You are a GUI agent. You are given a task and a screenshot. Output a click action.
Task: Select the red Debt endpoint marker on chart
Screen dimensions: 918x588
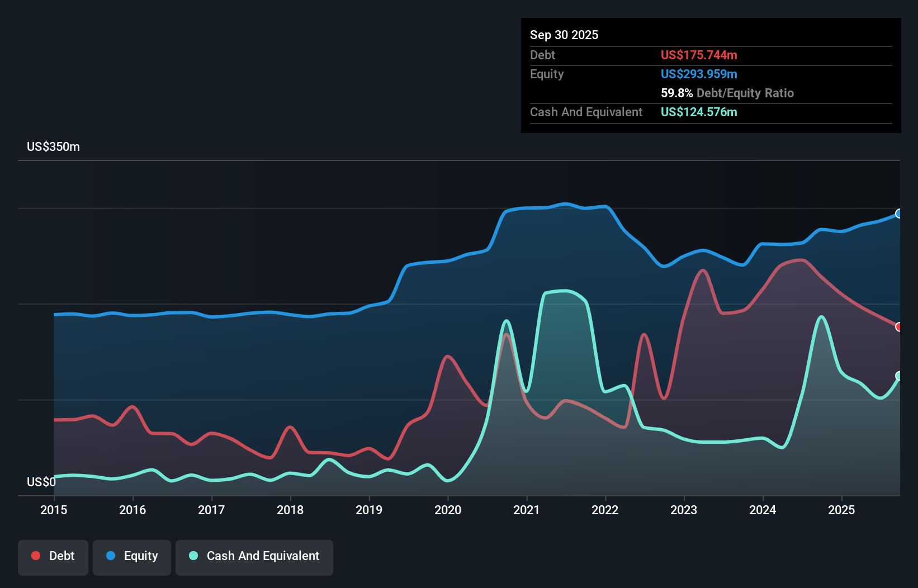898,327
